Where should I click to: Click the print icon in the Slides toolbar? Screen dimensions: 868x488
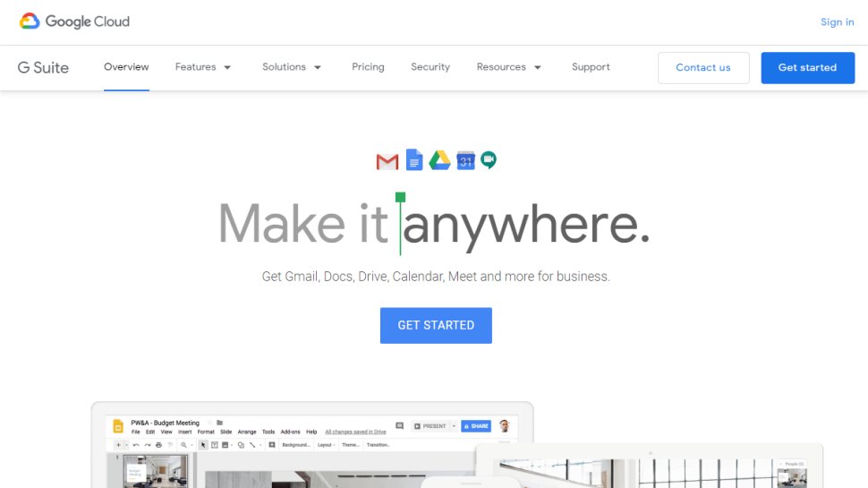[159, 445]
